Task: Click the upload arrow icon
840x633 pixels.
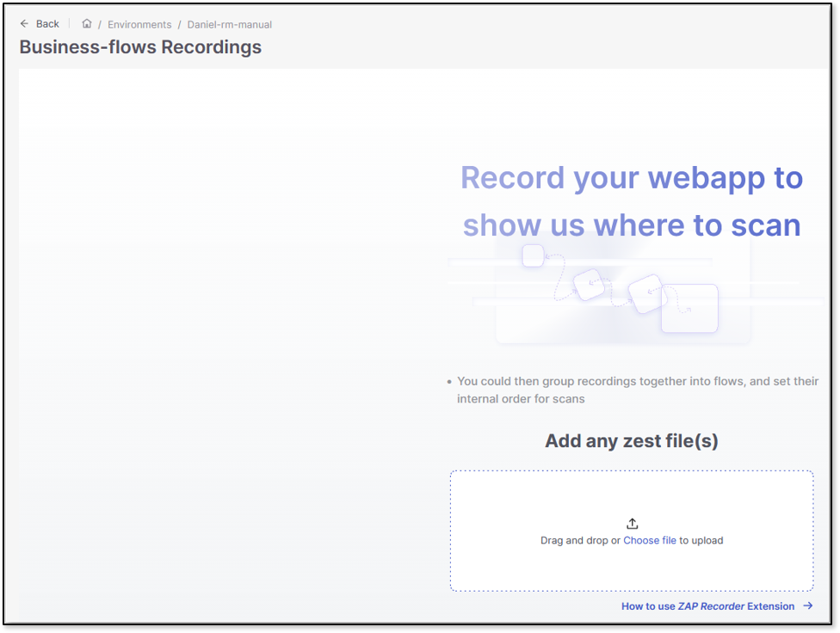Action: [632, 523]
